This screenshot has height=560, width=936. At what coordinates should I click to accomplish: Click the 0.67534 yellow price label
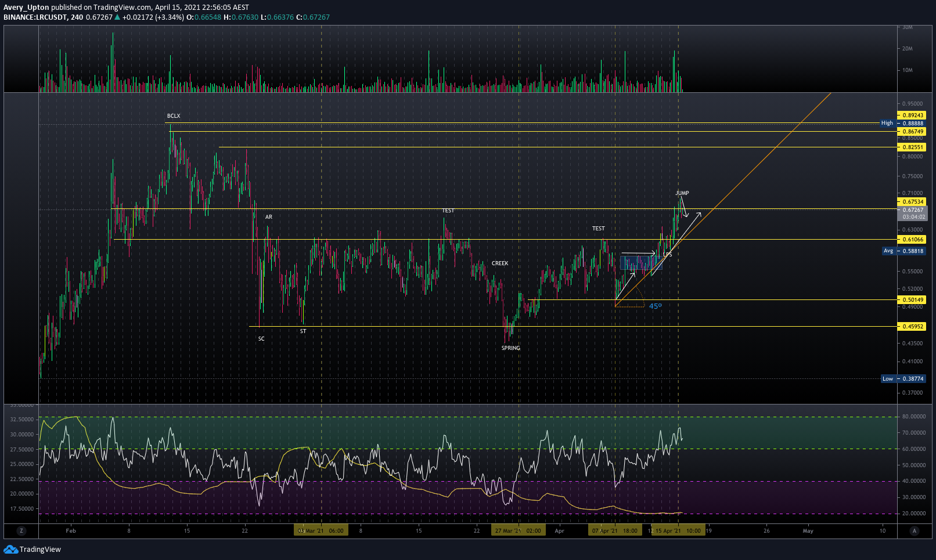912,202
